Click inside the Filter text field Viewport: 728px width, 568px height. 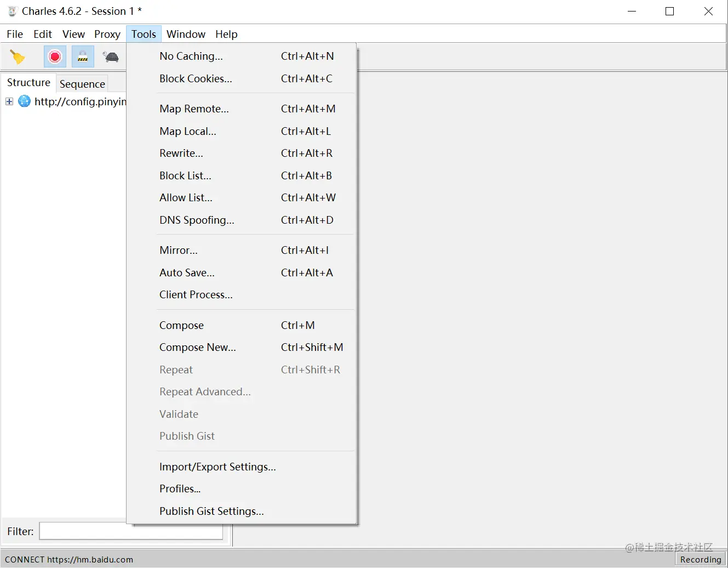(131, 531)
